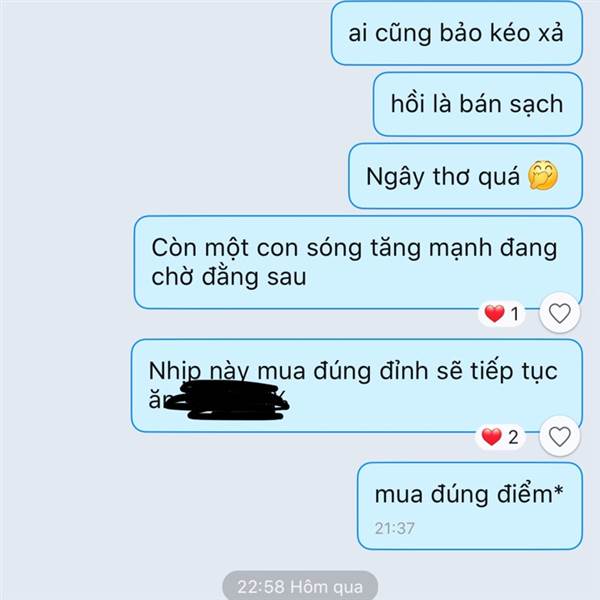This screenshot has height=600, width=600.
Task: Tap the giggling hand-over-mouth emoji
Action: [x=543, y=176]
